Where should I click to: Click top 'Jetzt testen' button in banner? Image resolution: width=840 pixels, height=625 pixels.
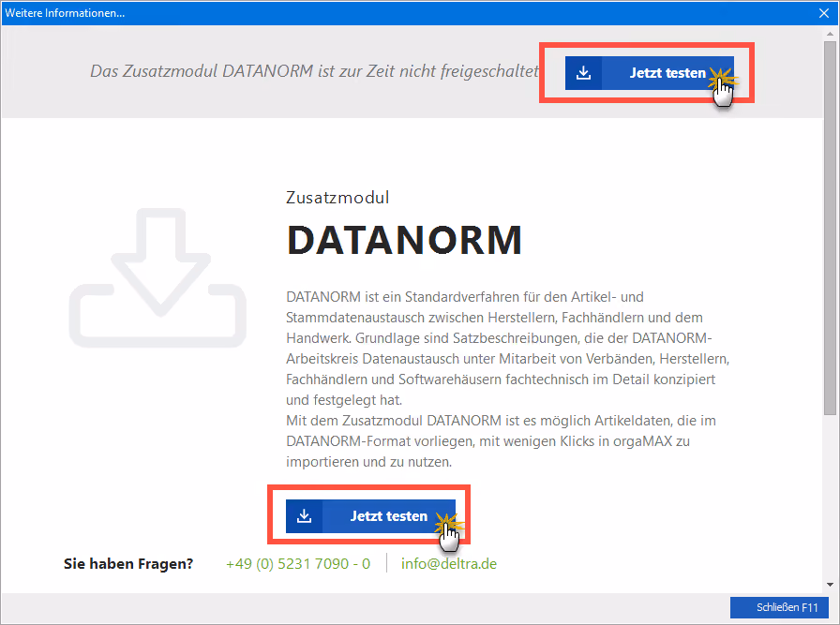650,73
